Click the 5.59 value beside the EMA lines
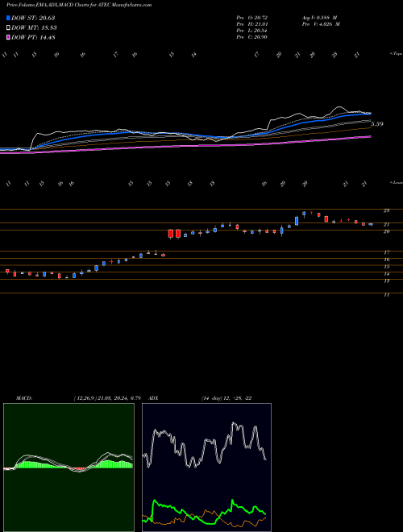403x532 pixels. (377, 124)
